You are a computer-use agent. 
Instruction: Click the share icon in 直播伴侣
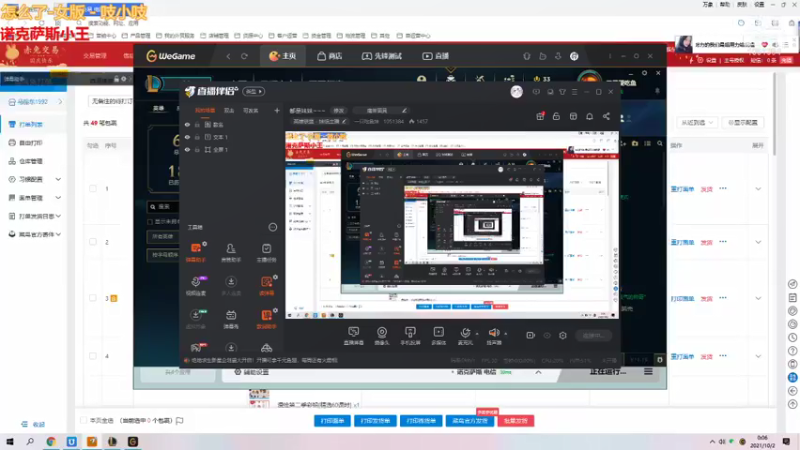(x=606, y=116)
